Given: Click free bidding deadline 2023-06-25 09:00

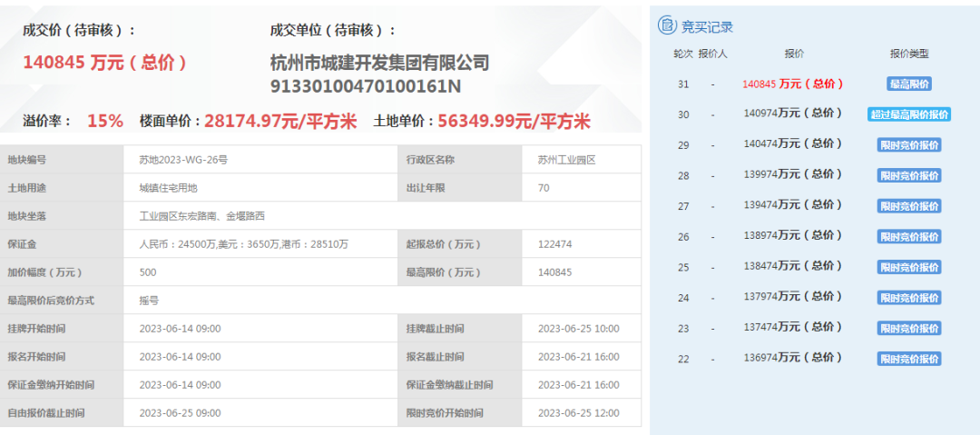Looking at the screenshot, I should coord(180,413).
